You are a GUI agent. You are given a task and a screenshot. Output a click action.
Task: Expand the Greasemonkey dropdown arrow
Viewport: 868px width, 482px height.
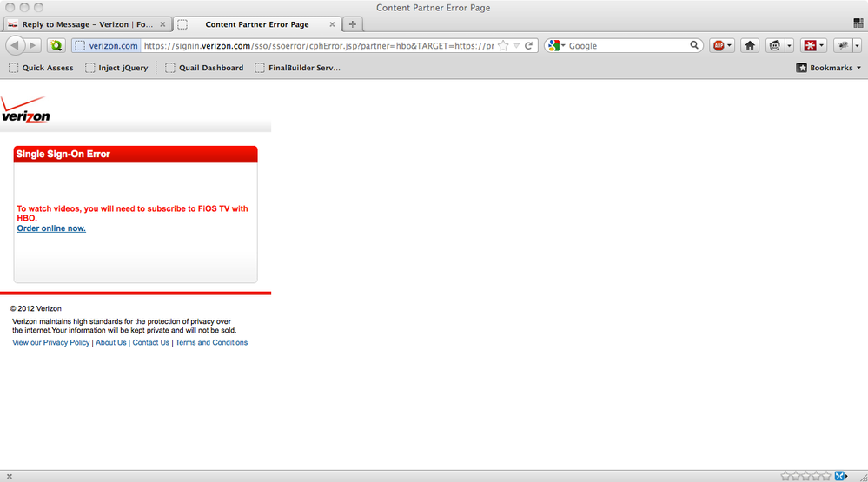[790, 46]
